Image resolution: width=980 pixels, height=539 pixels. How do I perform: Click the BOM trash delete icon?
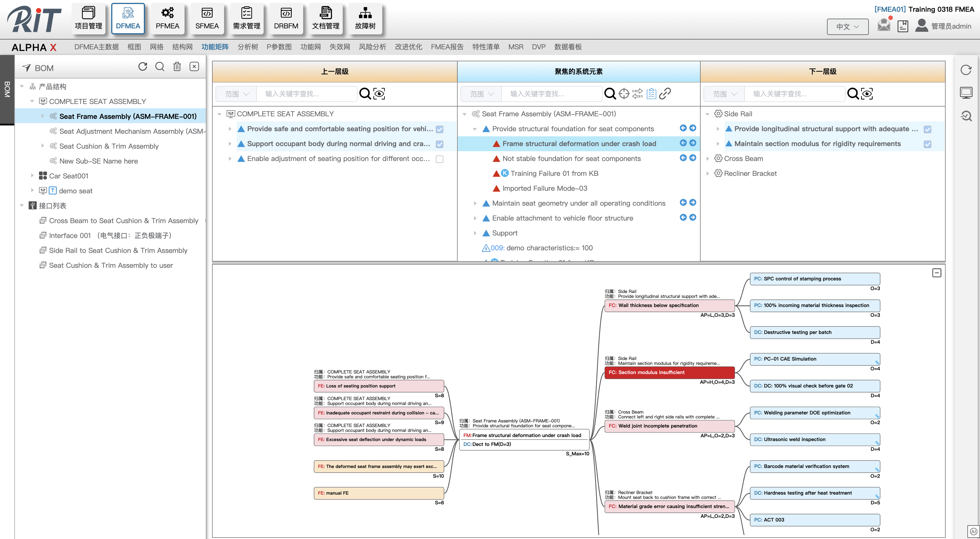177,67
